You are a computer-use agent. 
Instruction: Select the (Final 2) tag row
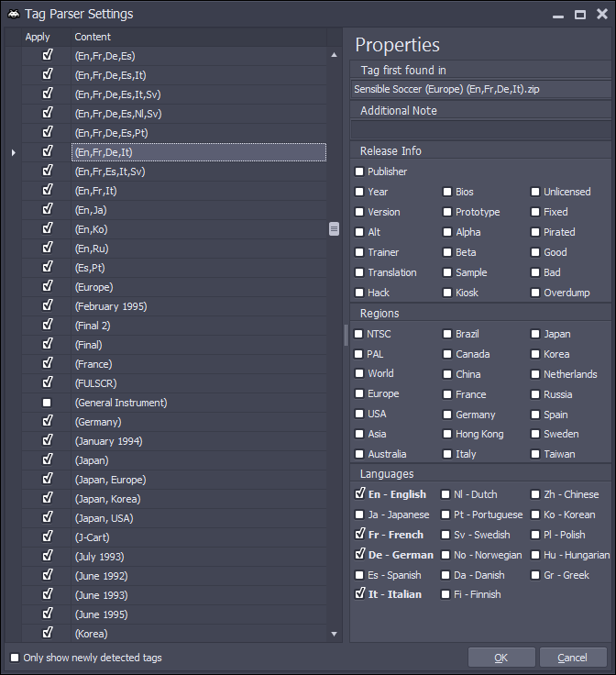tap(199, 326)
